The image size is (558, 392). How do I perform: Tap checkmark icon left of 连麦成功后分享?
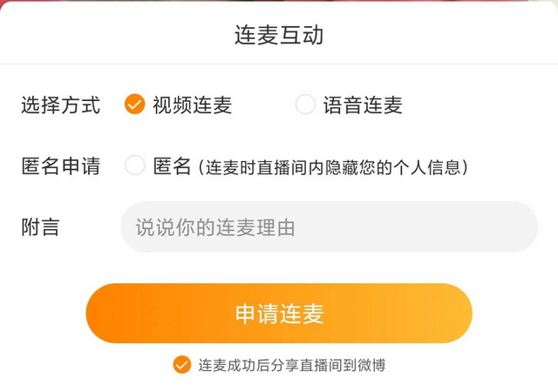click(x=182, y=365)
